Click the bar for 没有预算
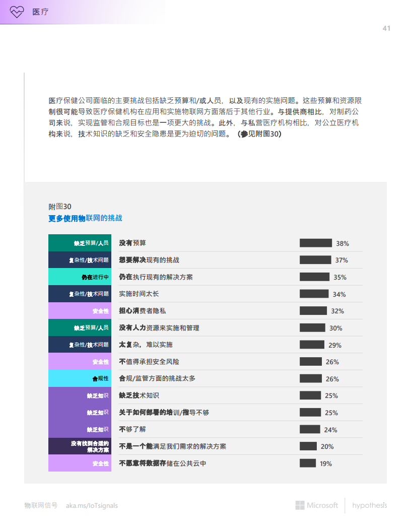The height and width of the screenshot is (532, 411). 316,243
